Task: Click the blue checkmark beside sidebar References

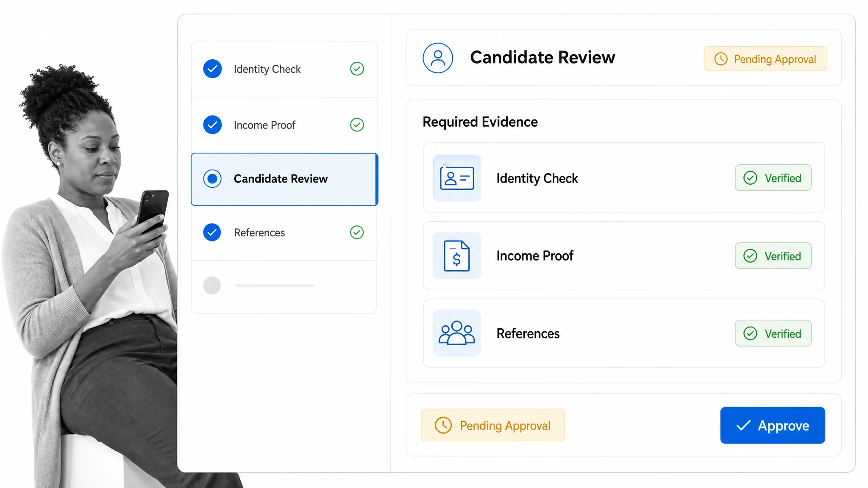Action: coord(212,232)
